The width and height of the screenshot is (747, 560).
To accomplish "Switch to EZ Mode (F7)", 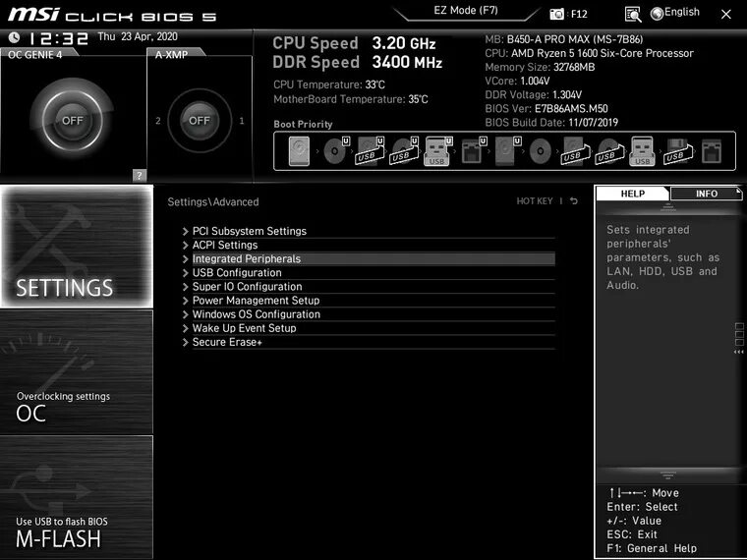I will point(466,11).
